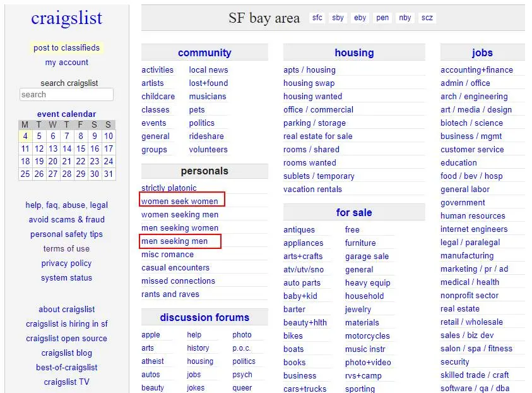Viewport: 532px width, 393px height.
Task: Open rants and raves
Action: 170,294
